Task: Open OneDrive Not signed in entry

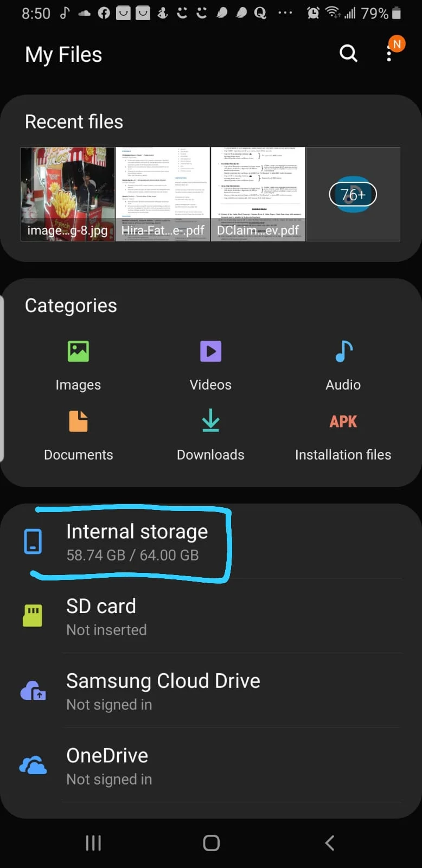Action: pos(211,765)
